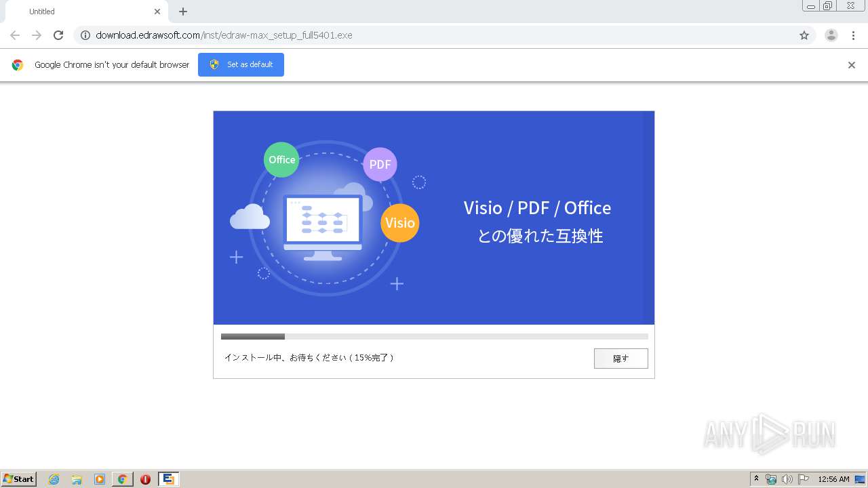Image resolution: width=868 pixels, height=488 pixels.
Task: Click the installation progress bar
Action: [434, 336]
